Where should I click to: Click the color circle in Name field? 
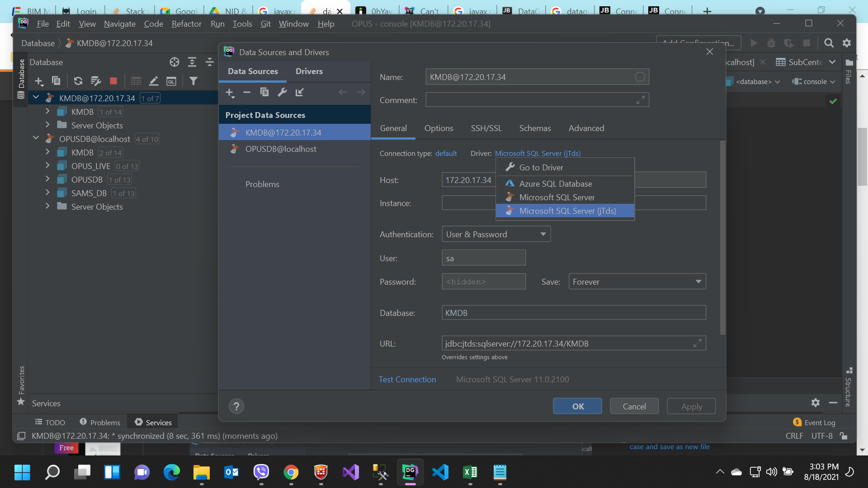coord(640,77)
